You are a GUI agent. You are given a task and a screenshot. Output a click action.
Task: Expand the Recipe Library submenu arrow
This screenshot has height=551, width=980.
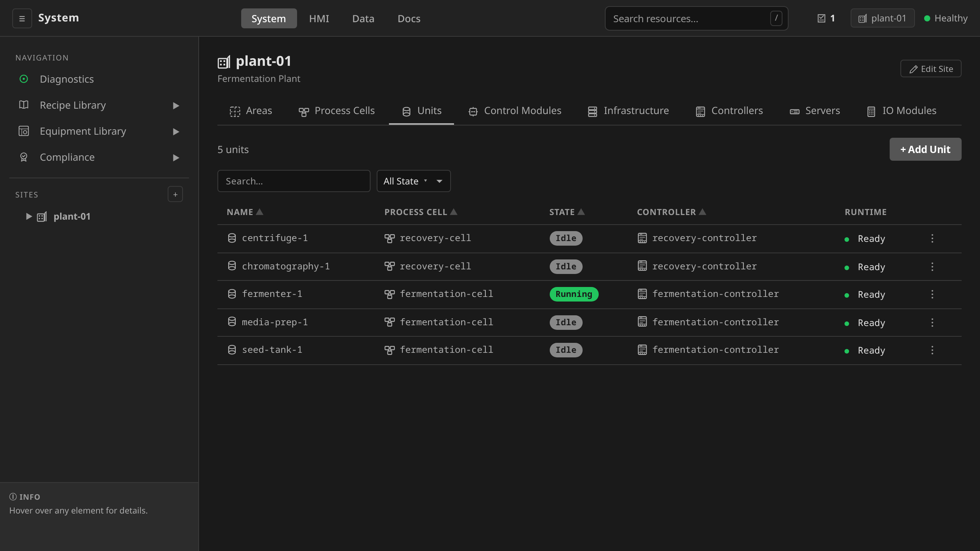(x=176, y=105)
